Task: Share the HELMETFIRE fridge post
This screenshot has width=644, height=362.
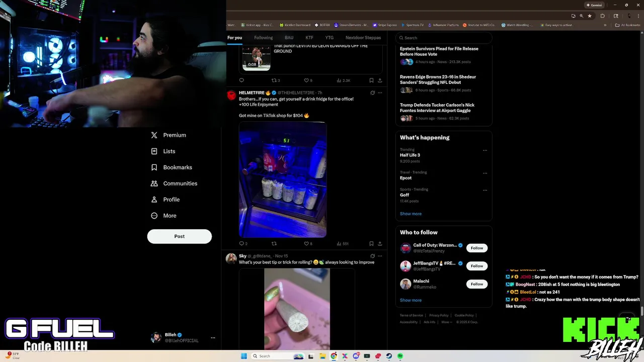Action: 380,243
